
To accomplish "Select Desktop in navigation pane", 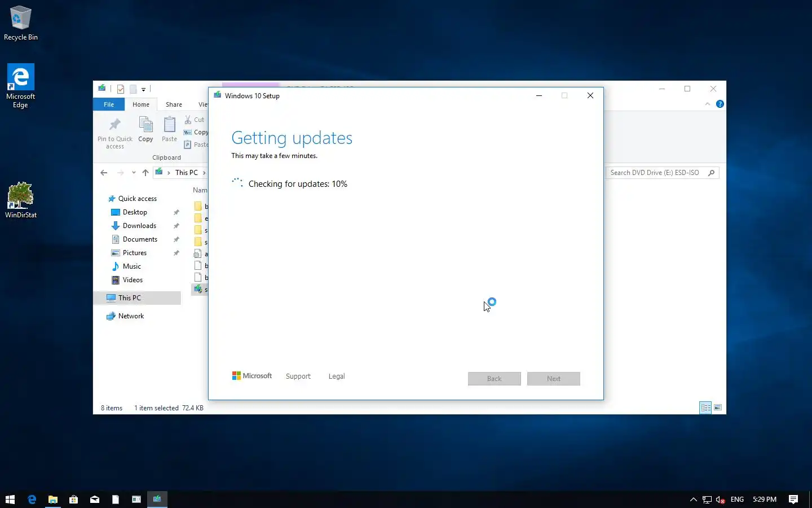I will click(135, 212).
